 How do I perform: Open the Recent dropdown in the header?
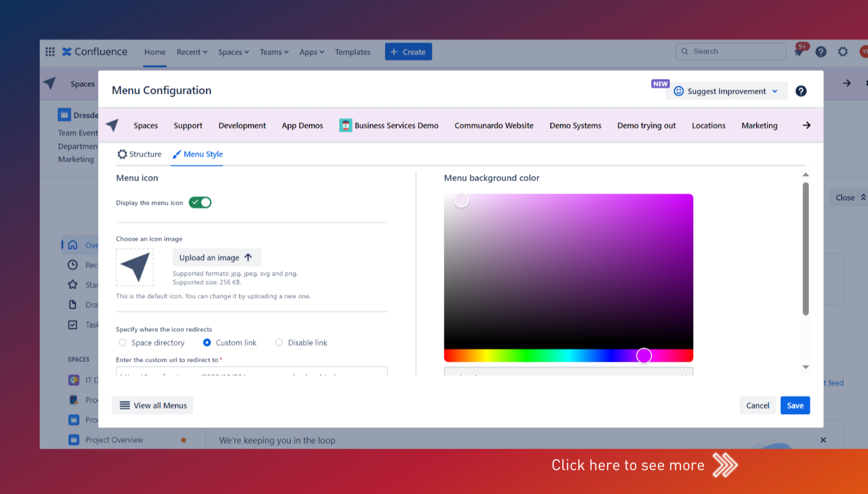tap(192, 52)
